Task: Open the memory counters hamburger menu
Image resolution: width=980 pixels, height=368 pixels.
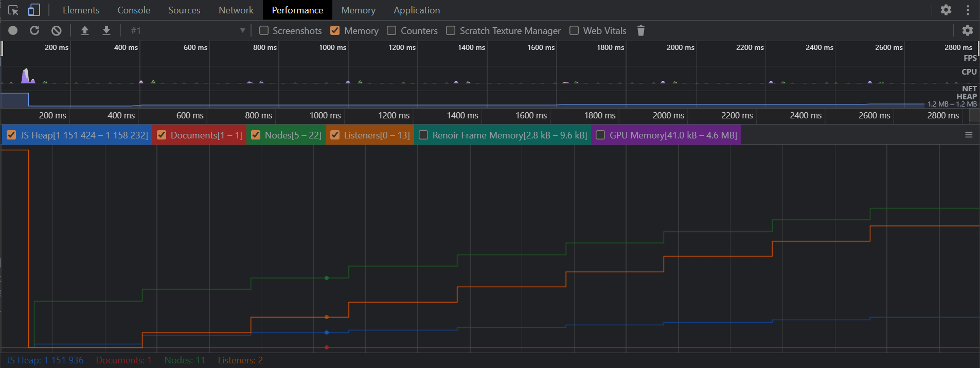Action: pyautogui.click(x=968, y=135)
